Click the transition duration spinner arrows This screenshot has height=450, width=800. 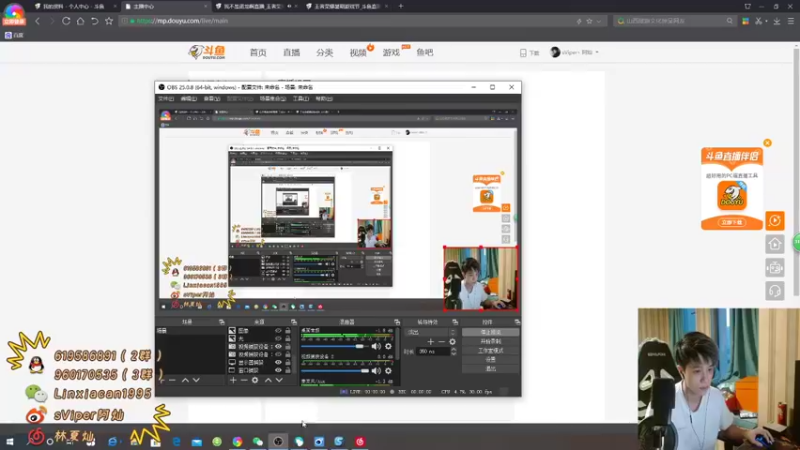454,352
